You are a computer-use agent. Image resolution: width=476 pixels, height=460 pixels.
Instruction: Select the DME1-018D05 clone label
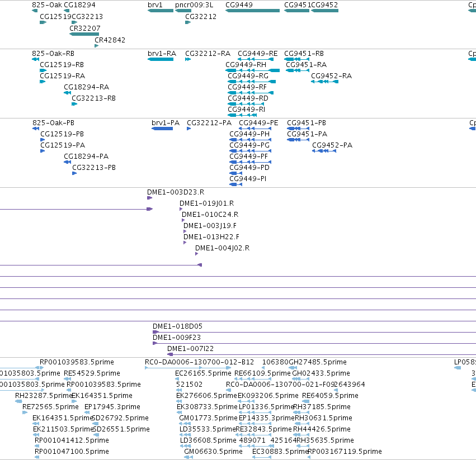[x=177, y=326]
